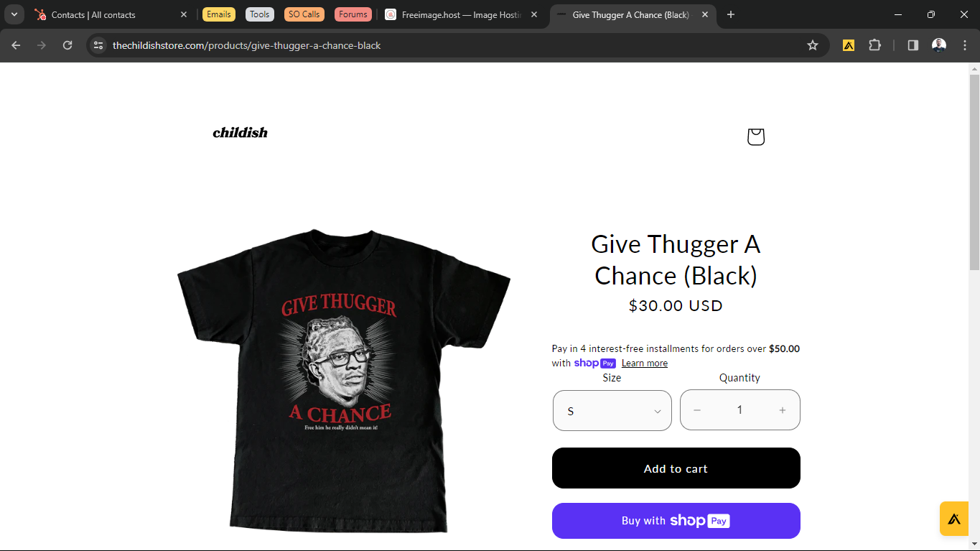Click the yellow extension icon in toolbar
The width and height of the screenshot is (980, 551).
click(x=849, y=45)
